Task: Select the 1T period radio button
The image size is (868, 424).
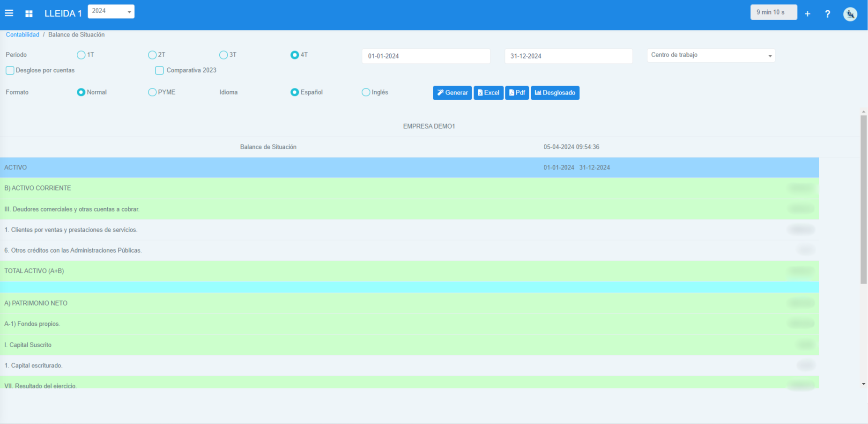Action: click(81, 55)
